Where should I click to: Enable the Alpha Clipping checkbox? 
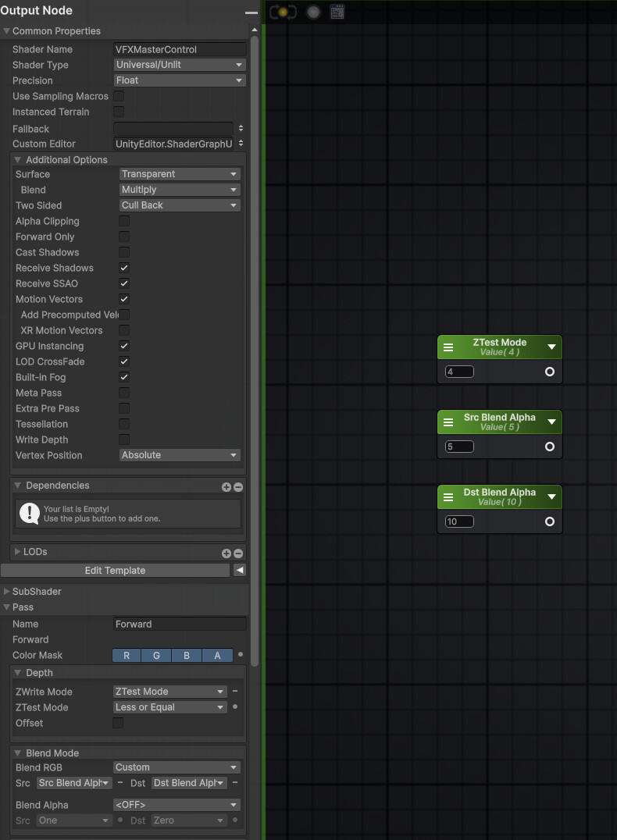(124, 221)
